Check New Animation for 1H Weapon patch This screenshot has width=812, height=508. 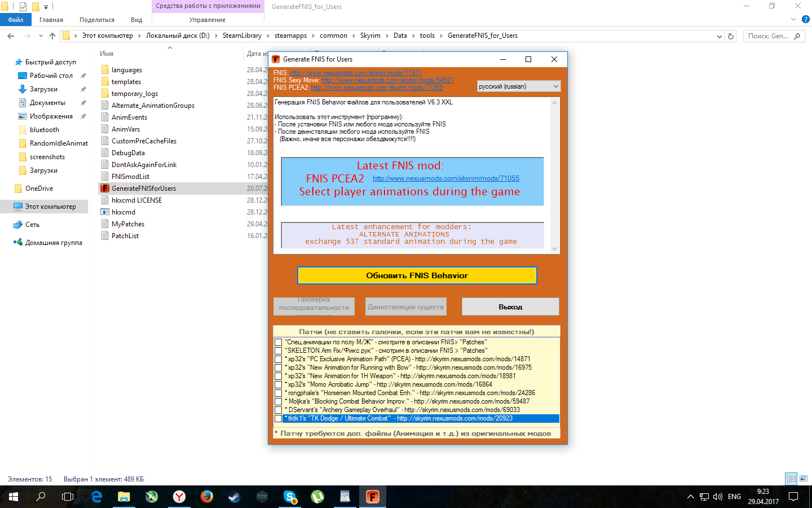pos(278,376)
